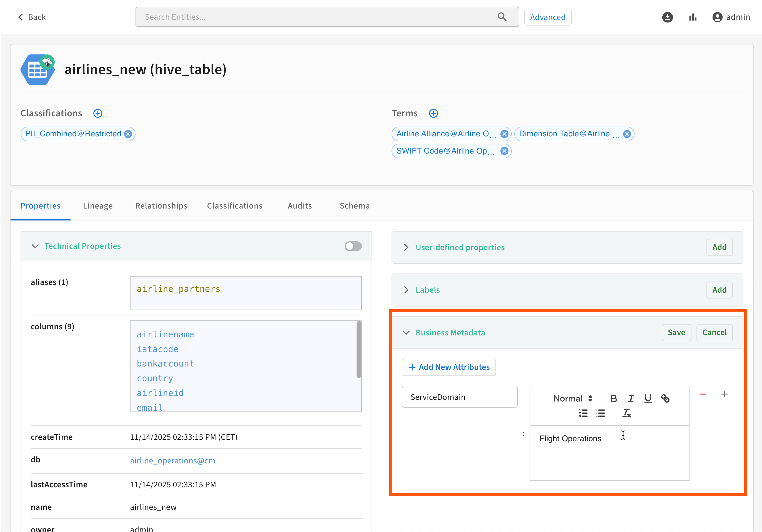Insert ordered list in editor
The height and width of the screenshot is (532, 762).
pos(583,413)
